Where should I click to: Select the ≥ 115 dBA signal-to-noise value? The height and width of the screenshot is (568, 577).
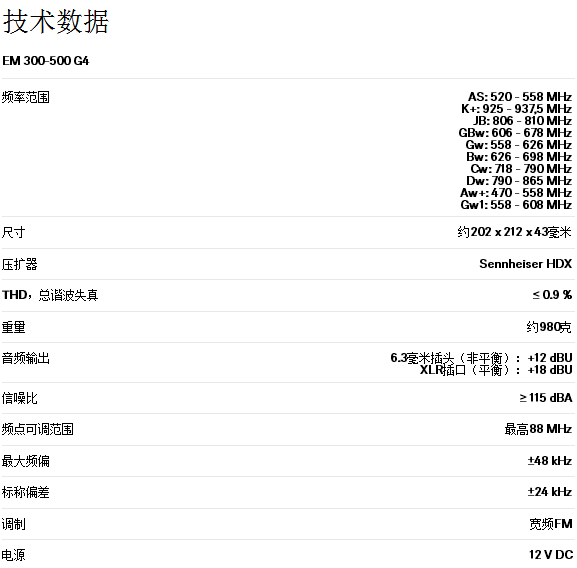point(546,398)
